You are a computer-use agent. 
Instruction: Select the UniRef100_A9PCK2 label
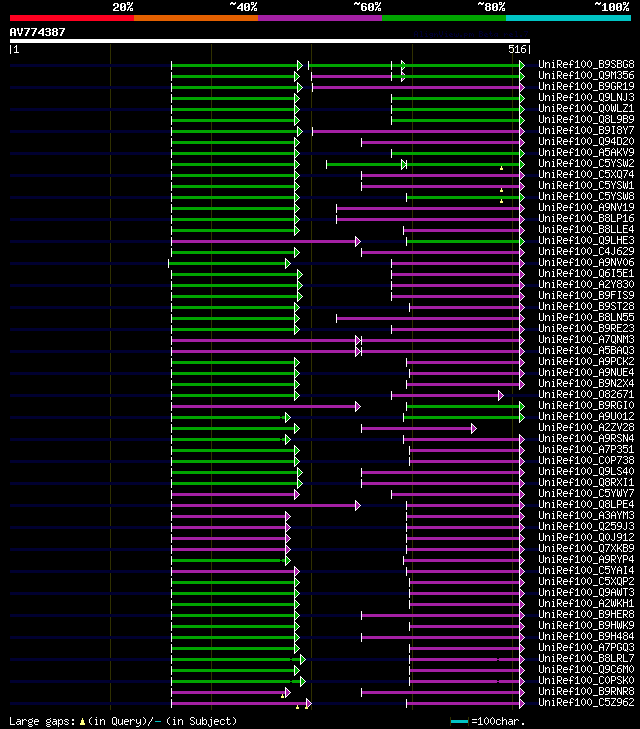point(586,361)
